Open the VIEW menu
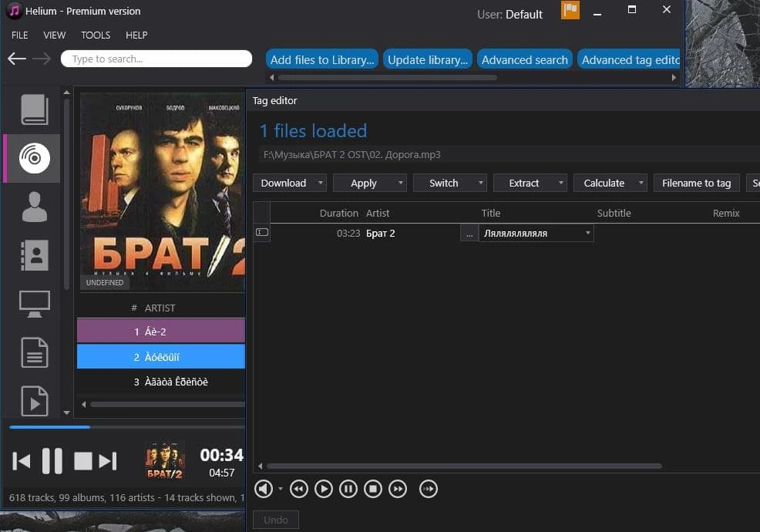This screenshot has height=532, width=760. point(54,35)
